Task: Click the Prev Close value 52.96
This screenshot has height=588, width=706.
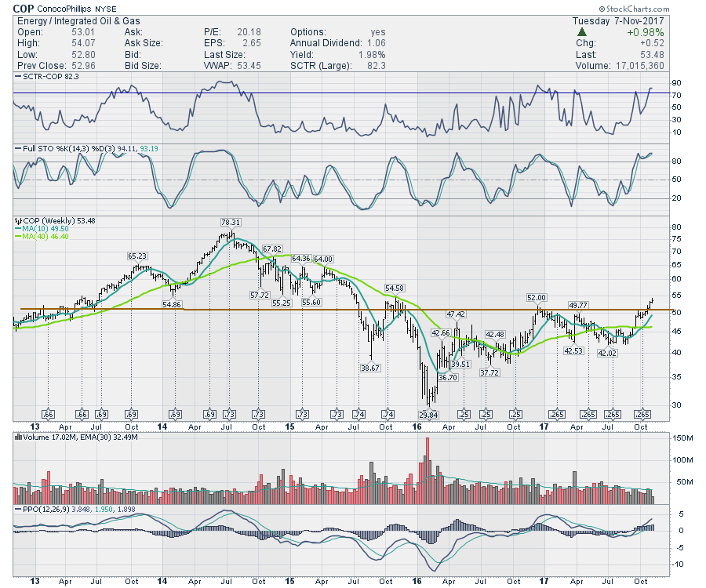Action: point(83,66)
